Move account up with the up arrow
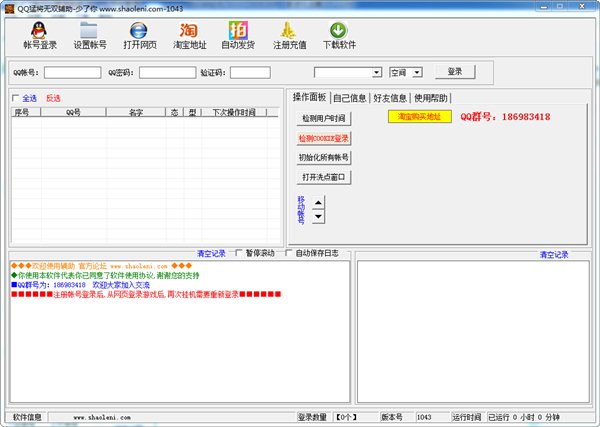The image size is (600, 427). tap(318, 203)
